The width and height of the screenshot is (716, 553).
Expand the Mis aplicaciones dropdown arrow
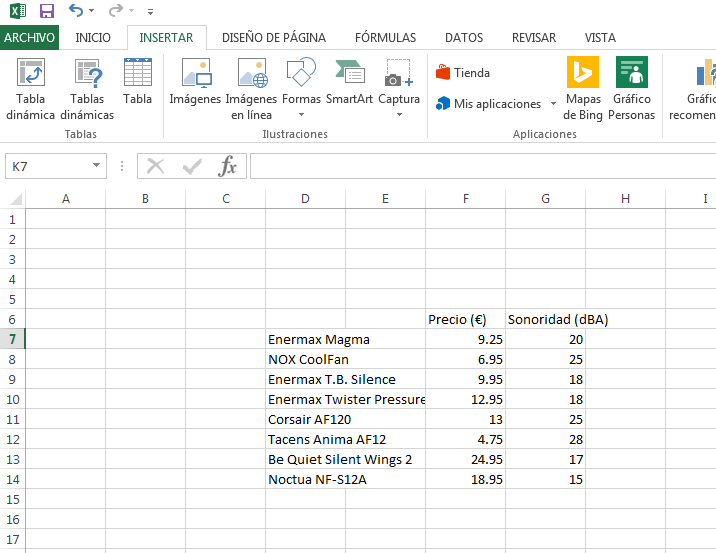tap(553, 104)
